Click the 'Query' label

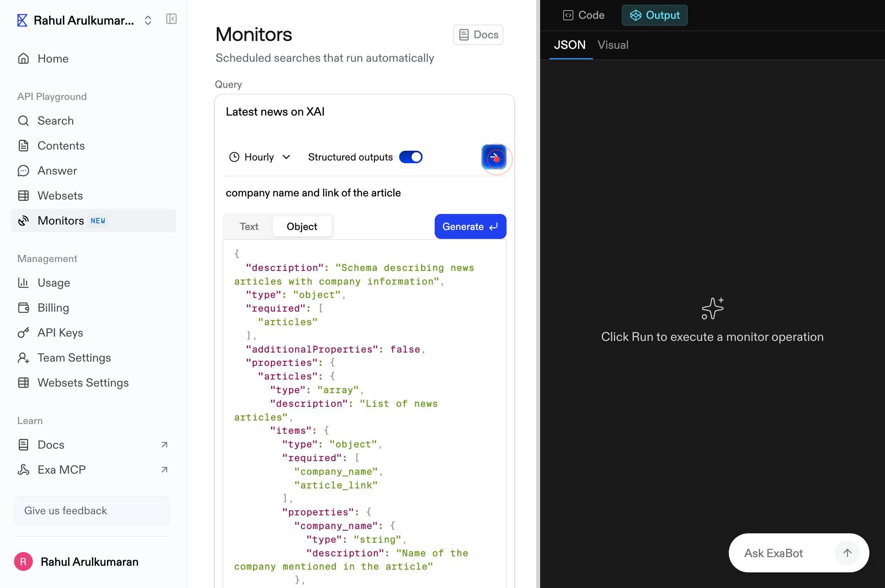click(228, 84)
